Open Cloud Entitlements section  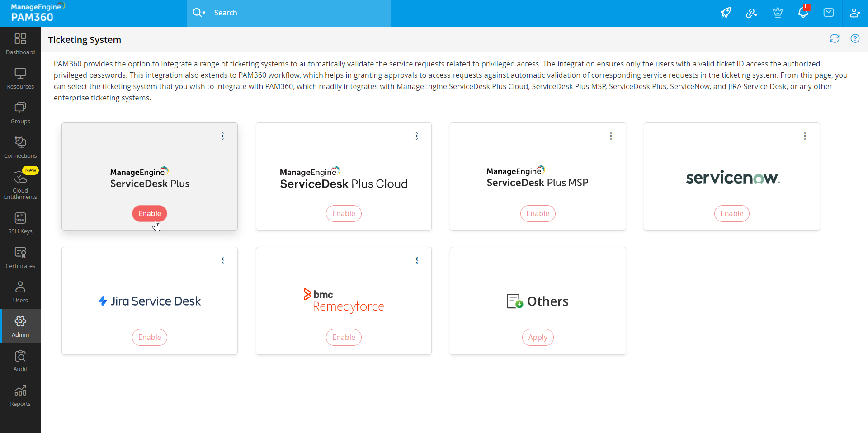20,184
